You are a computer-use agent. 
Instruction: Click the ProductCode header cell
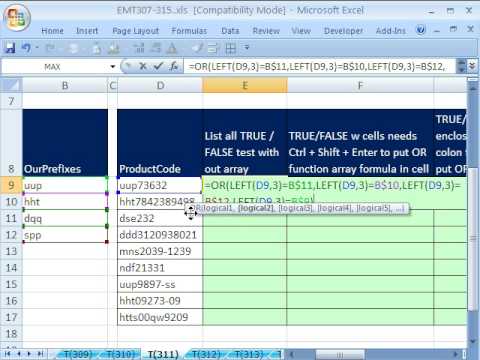160,143
